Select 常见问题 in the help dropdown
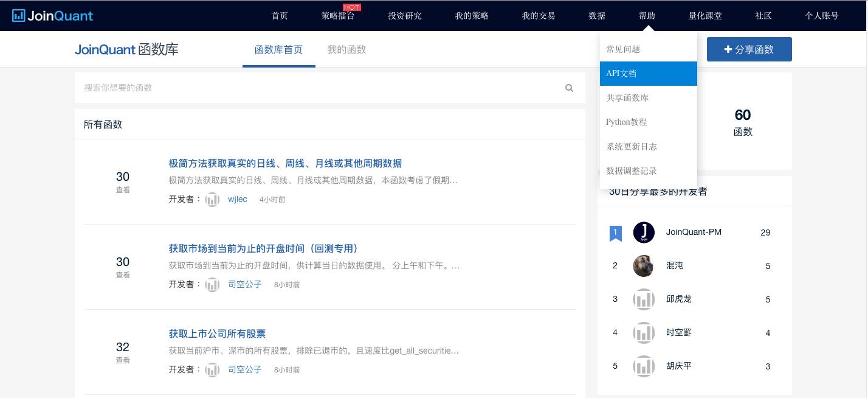 click(649, 49)
